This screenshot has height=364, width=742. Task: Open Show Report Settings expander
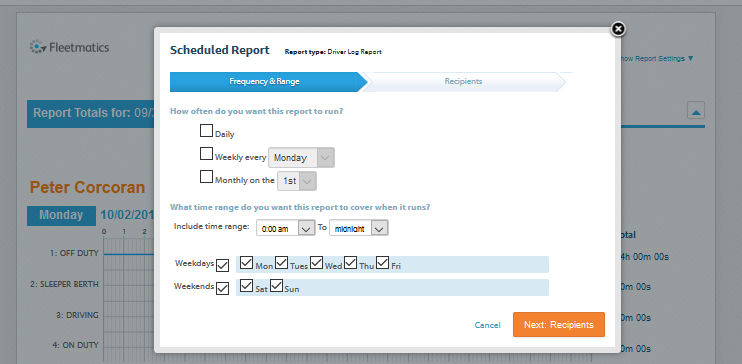click(656, 59)
